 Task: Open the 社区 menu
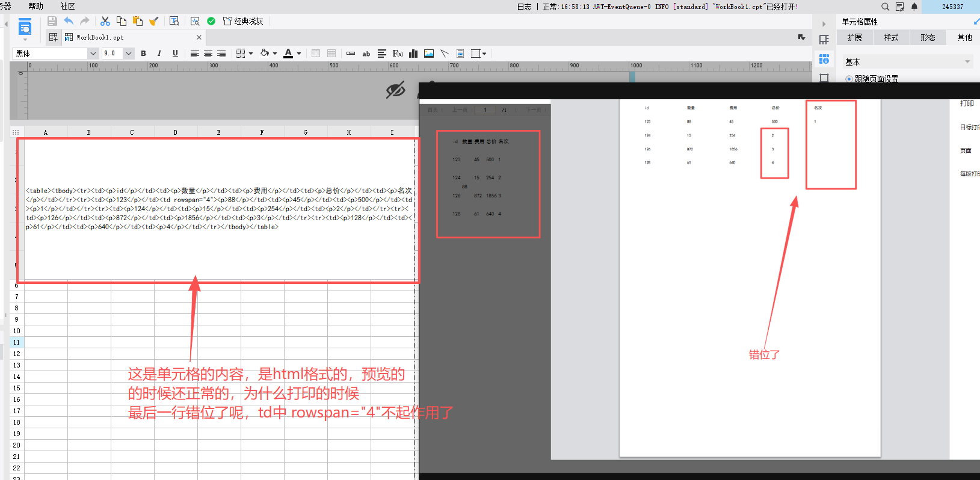pos(68,6)
